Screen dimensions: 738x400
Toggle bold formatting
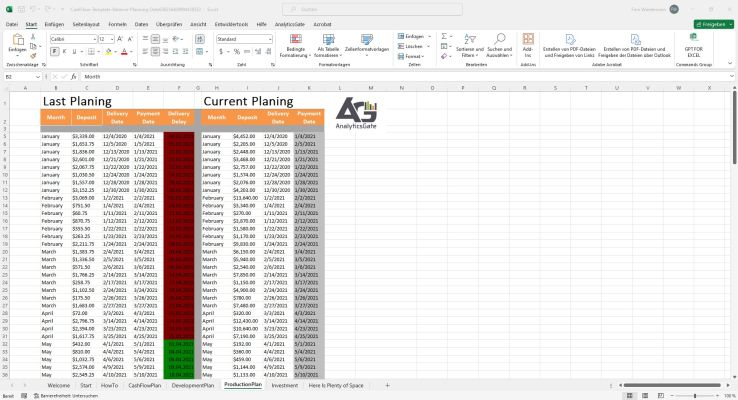[53, 49]
